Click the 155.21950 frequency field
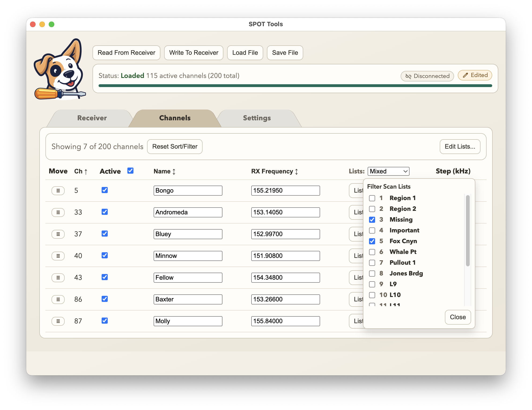The image size is (532, 410). 285,191
